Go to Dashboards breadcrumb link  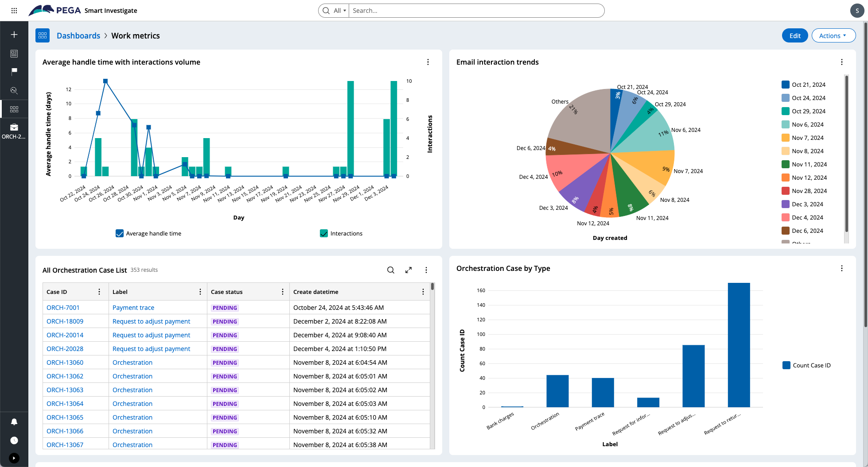pyautogui.click(x=78, y=36)
